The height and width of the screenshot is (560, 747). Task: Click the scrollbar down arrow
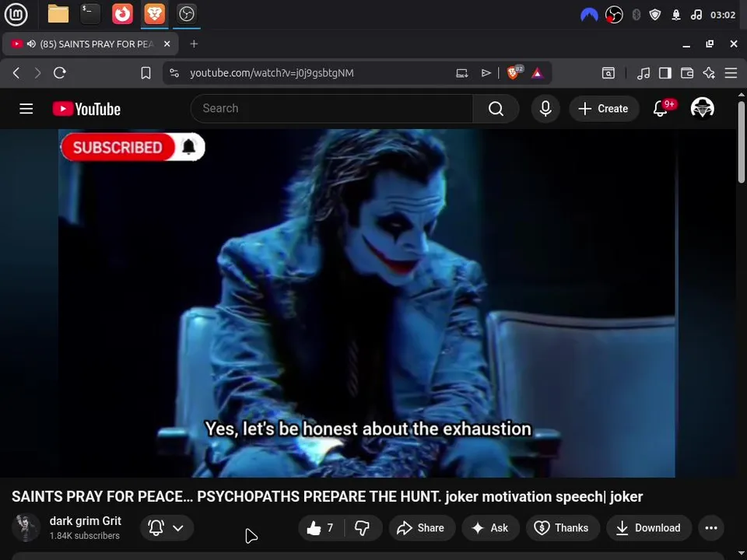(x=742, y=555)
